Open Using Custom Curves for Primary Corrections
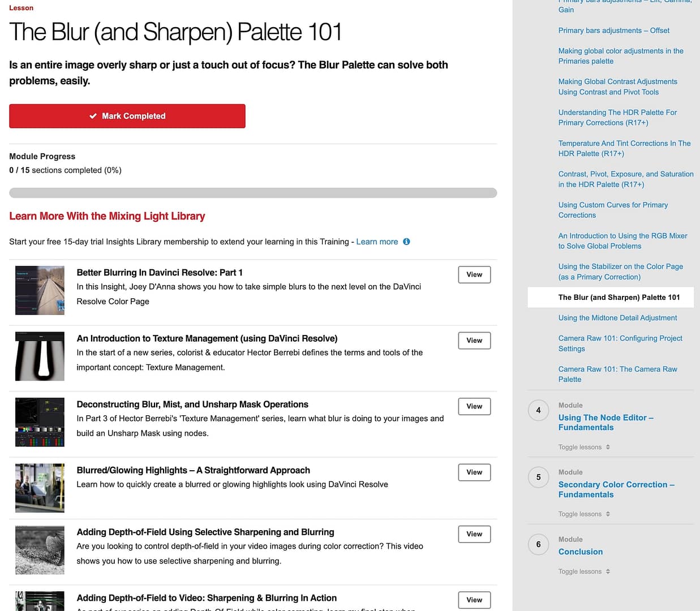Screen dimensions: 700x611 (x=613, y=210)
